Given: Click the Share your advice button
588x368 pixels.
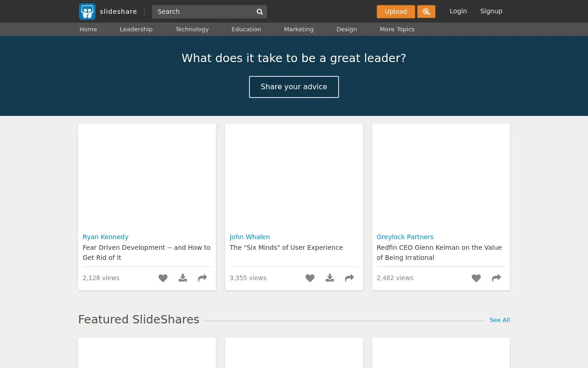Looking at the screenshot, I should click(x=294, y=87).
